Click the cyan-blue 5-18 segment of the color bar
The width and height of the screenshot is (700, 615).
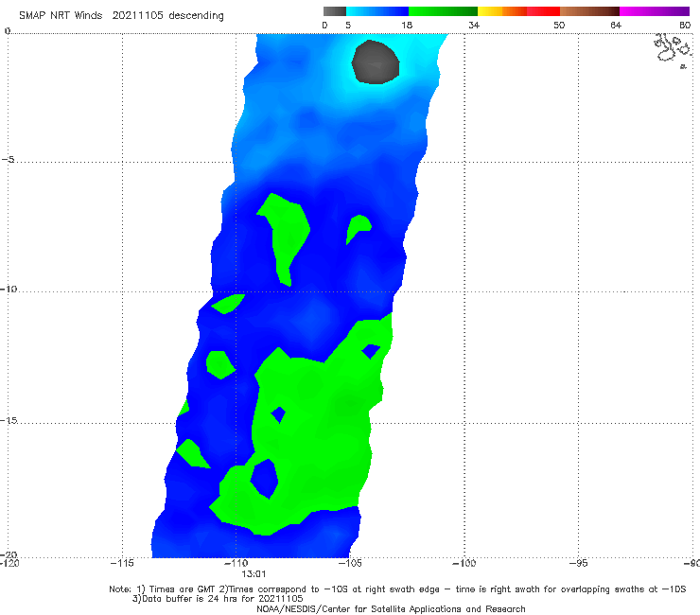coord(377,11)
